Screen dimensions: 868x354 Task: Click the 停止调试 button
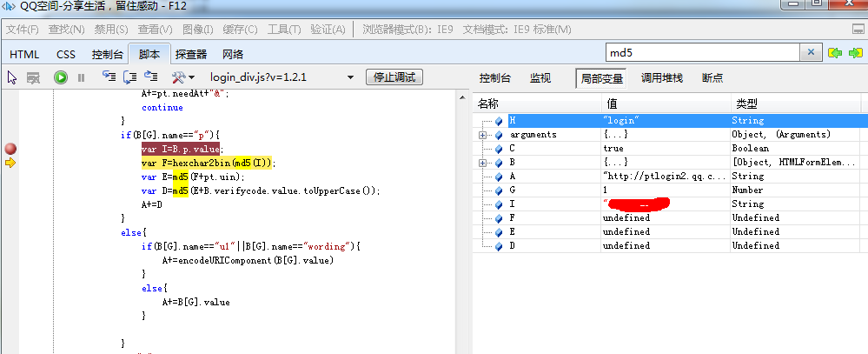coord(394,77)
